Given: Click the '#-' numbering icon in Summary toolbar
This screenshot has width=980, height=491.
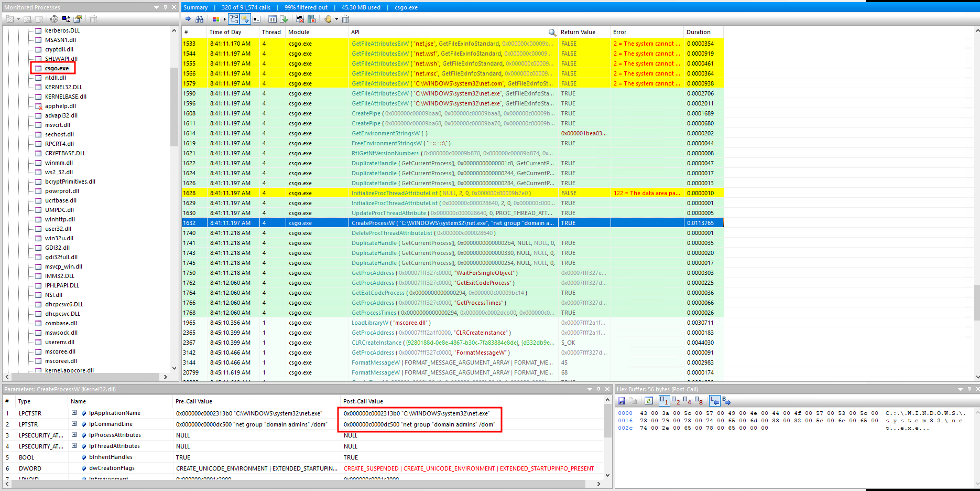Looking at the screenshot, I should 256,19.
